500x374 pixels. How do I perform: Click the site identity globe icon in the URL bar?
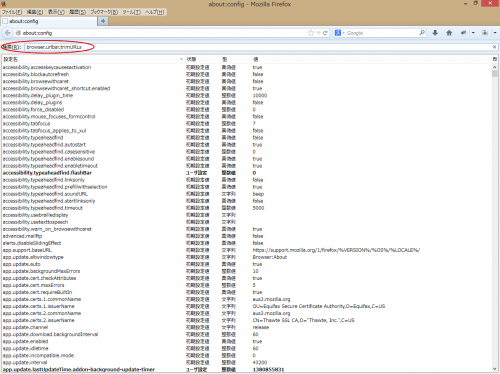click(18, 33)
